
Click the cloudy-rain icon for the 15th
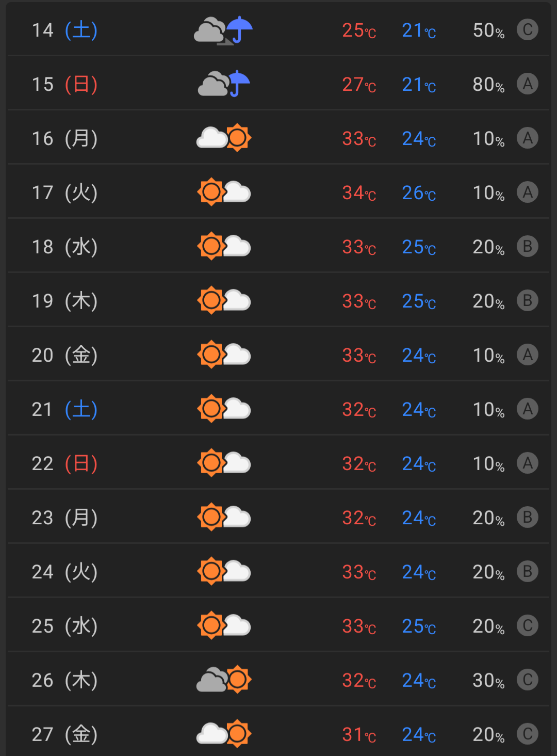pyautogui.click(x=223, y=84)
